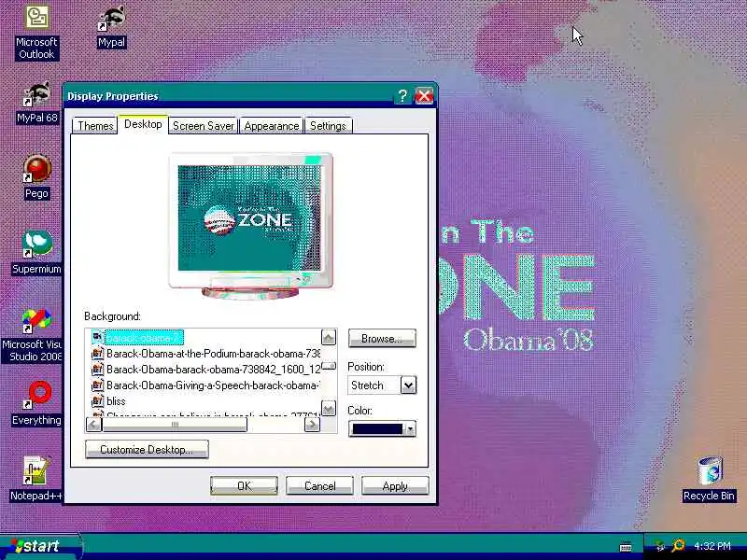Select the Mypal desktop shortcut icon
747x560 pixels.
click(111, 27)
